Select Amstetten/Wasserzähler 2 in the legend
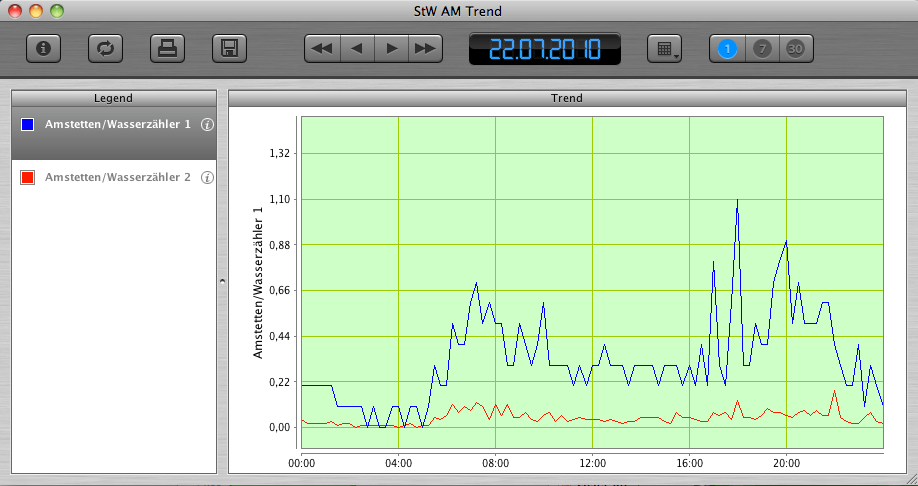The width and height of the screenshot is (918, 486). tap(117, 177)
